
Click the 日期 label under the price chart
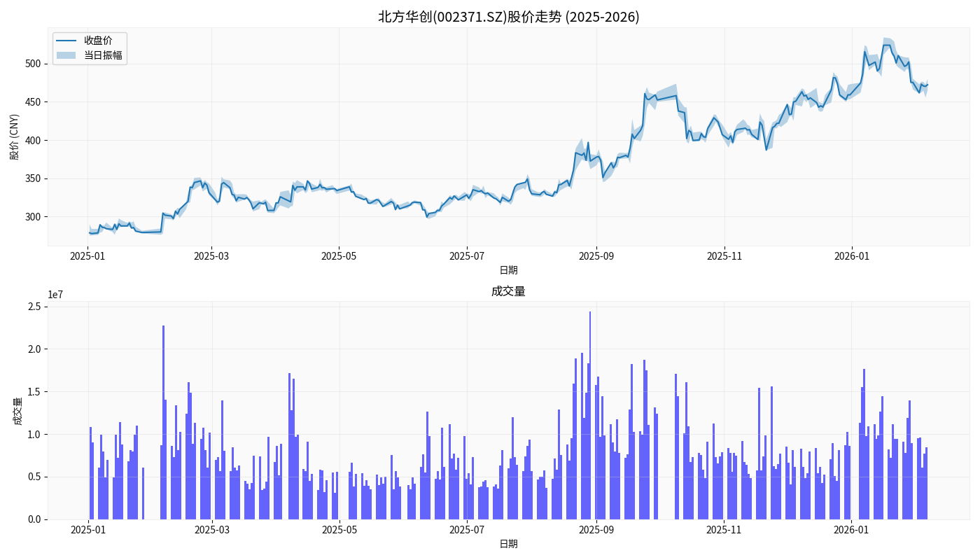pos(508,269)
